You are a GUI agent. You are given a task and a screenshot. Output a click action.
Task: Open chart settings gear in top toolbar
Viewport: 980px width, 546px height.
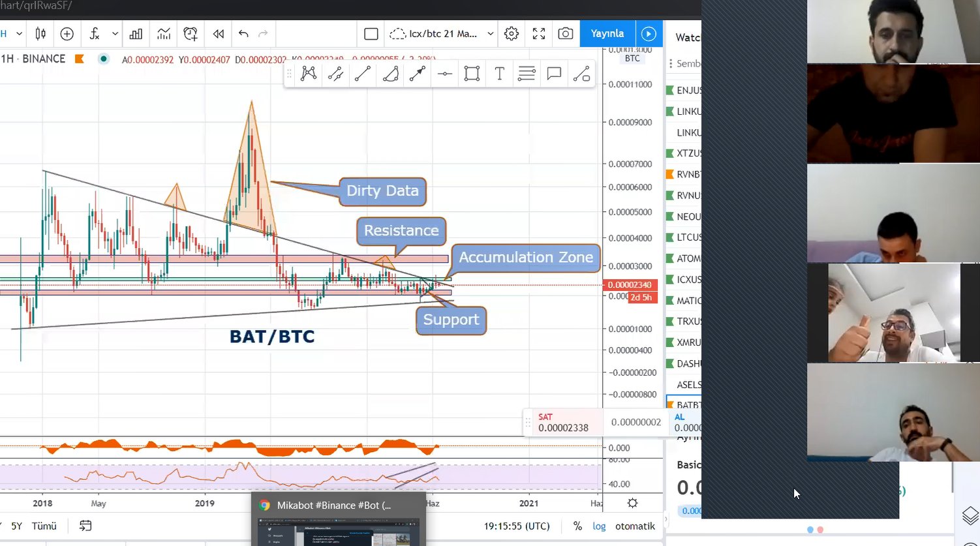point(512,34)
